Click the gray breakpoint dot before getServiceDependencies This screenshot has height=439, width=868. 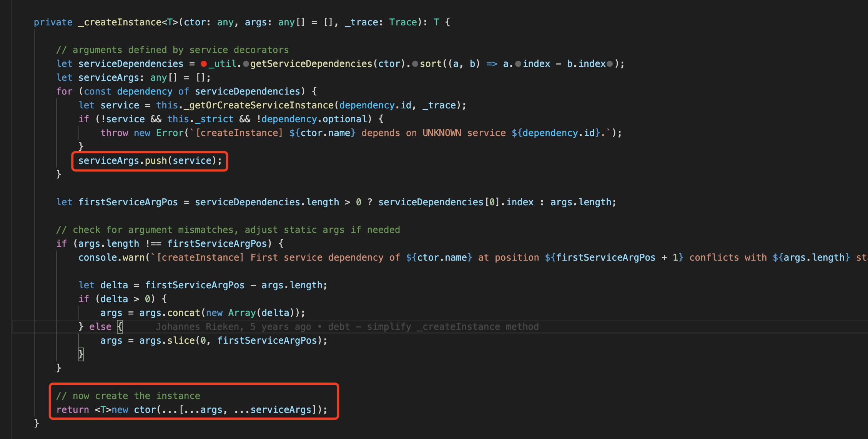click(x=246, y=64)
